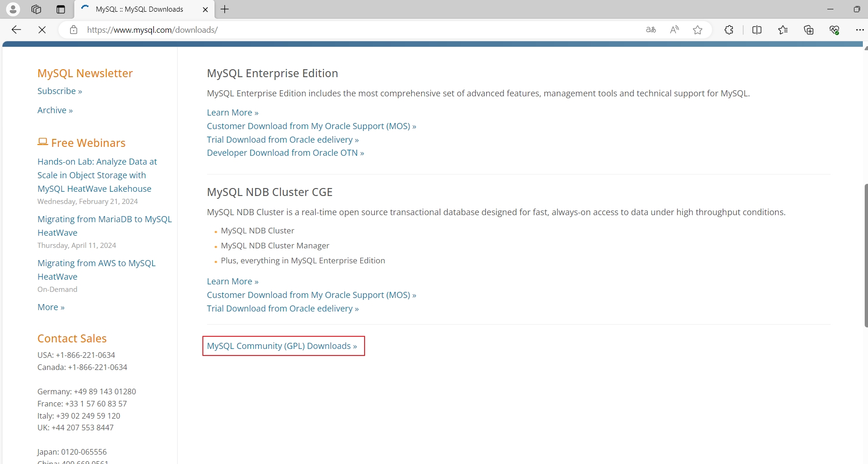
Task: Open Enterprise Customer Download from MOS
Action: [x=311, y=126]
